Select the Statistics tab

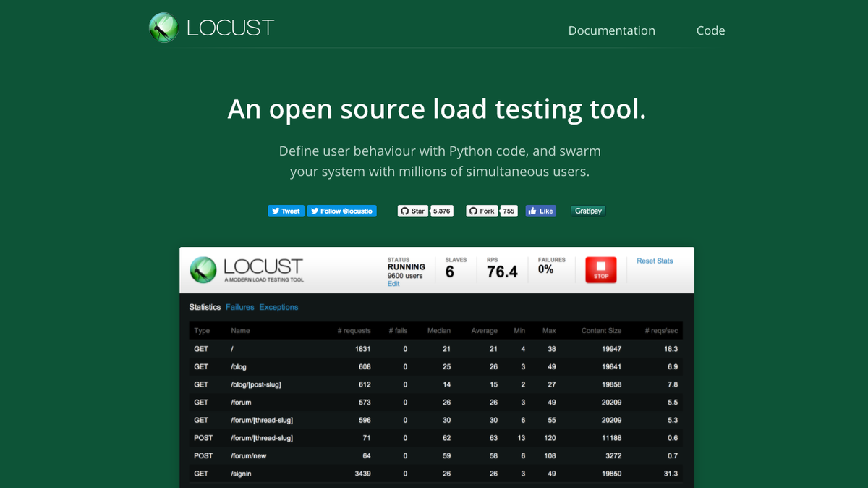coord(205,307)
